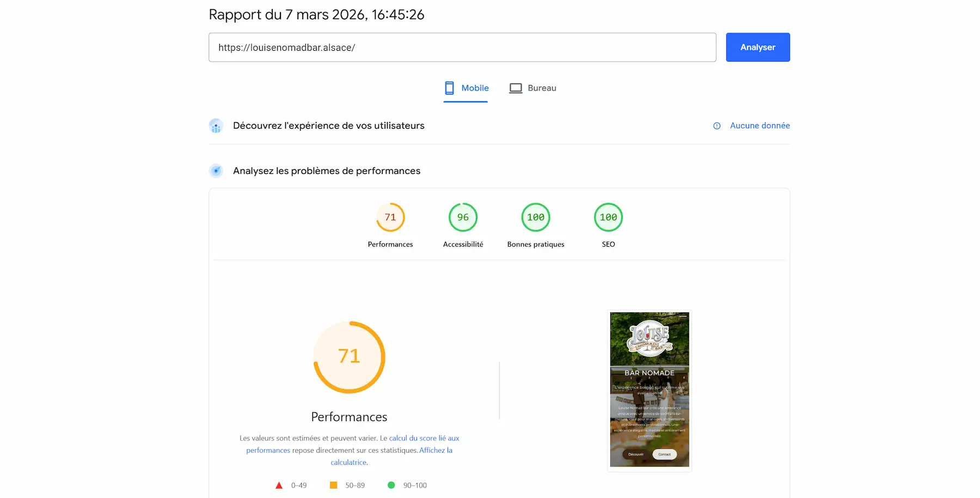Click the green 90–100 legend circle
The height and width of the screenshot is (498, 980).
391,484
